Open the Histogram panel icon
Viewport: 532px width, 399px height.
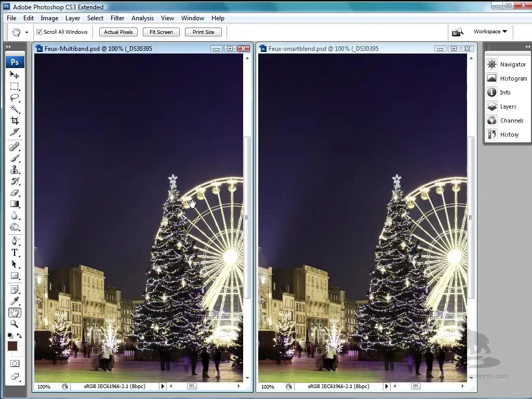click(491, 78)
